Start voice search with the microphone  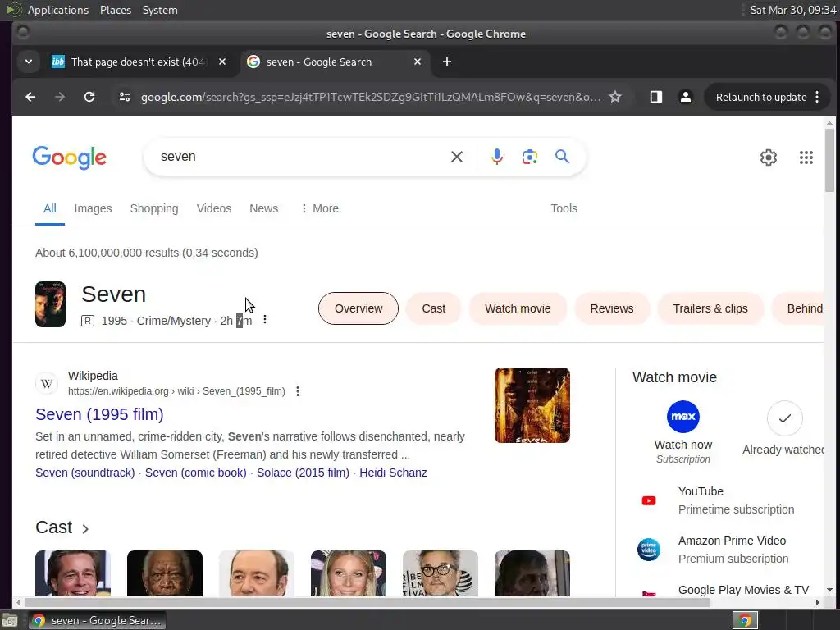pos(496,157)
